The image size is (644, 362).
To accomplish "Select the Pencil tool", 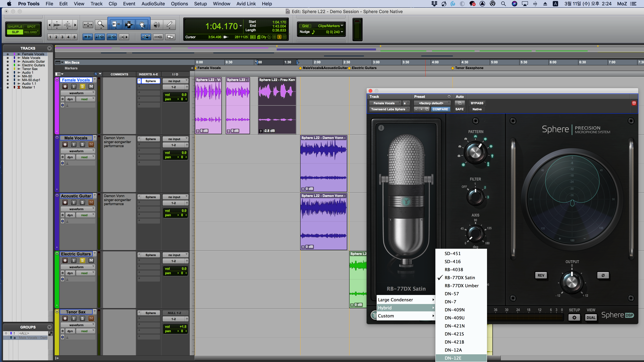I will [170, 24].
